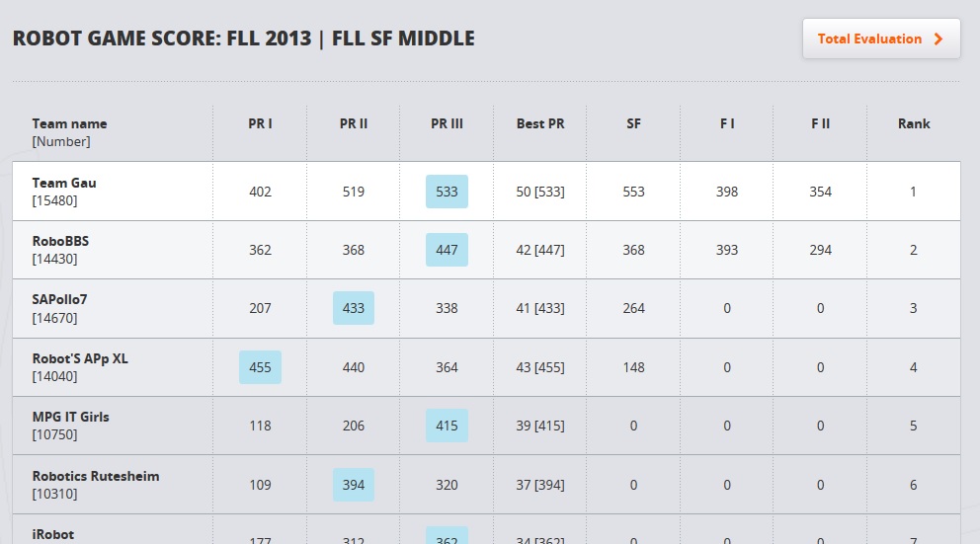Click the PR I column header

[x=260, y=123]
